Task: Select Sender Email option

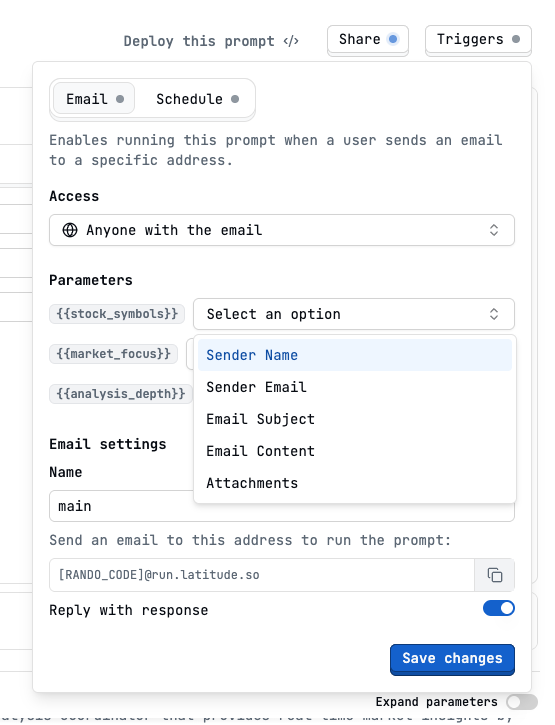Action: tap(355, 387)
